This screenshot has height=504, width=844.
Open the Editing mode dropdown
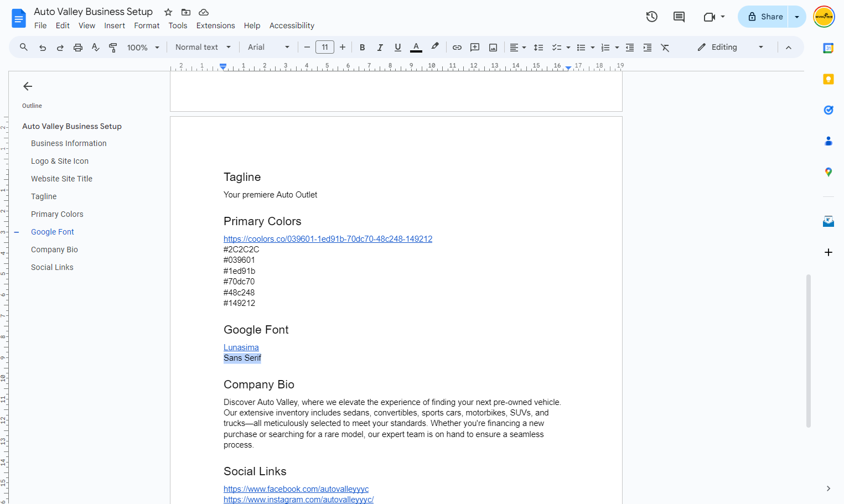point(731,48)
